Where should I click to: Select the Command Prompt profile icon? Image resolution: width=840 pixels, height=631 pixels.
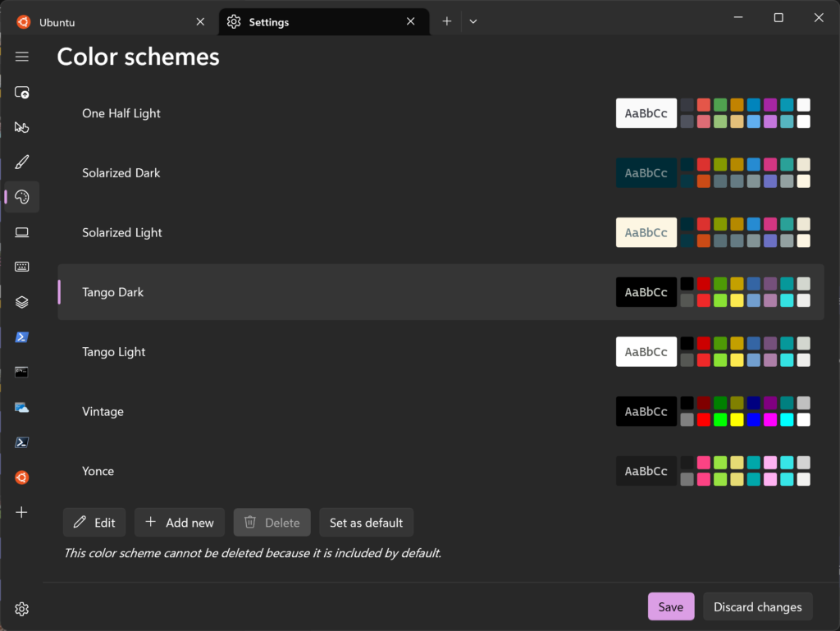pos(21,371)
